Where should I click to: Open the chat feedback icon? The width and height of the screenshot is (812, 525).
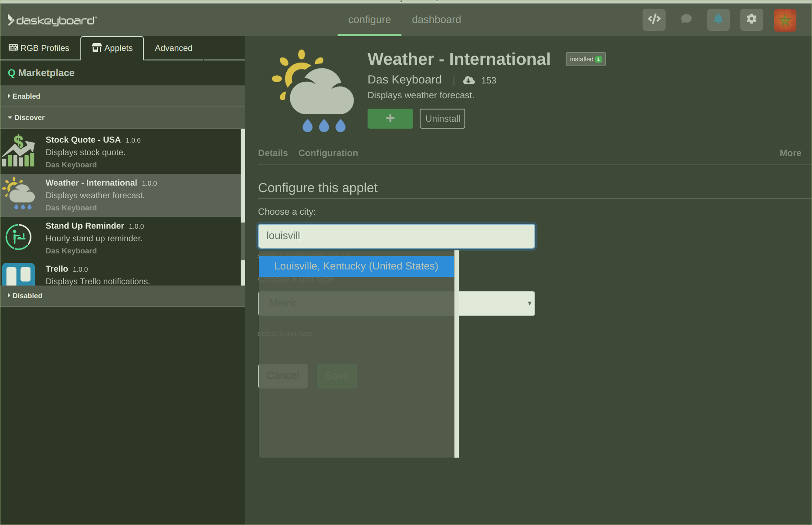(686, 20)
